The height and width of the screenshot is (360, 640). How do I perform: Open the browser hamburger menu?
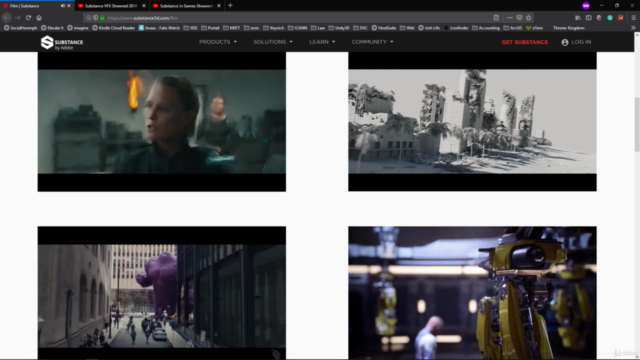tap(633, 18)
